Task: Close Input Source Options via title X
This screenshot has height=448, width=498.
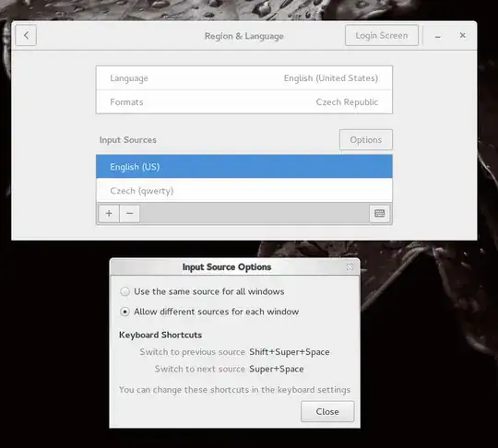Action: (x=350, y=266)
